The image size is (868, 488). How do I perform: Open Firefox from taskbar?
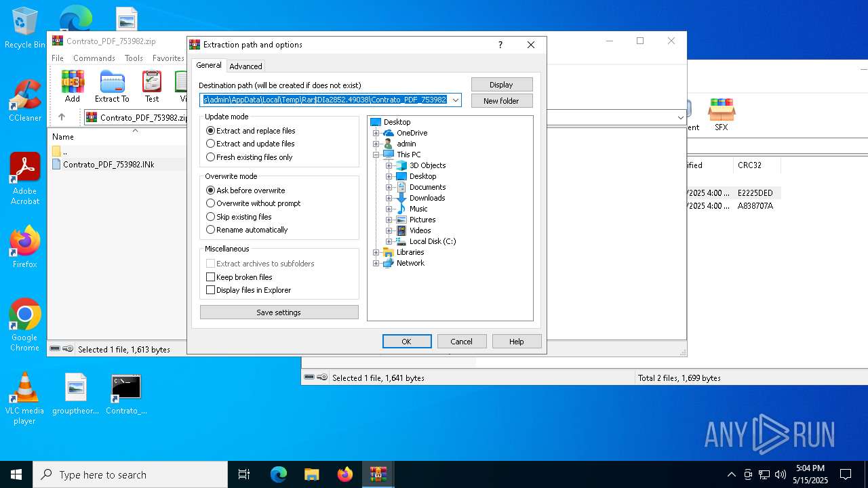coord(345,474)
